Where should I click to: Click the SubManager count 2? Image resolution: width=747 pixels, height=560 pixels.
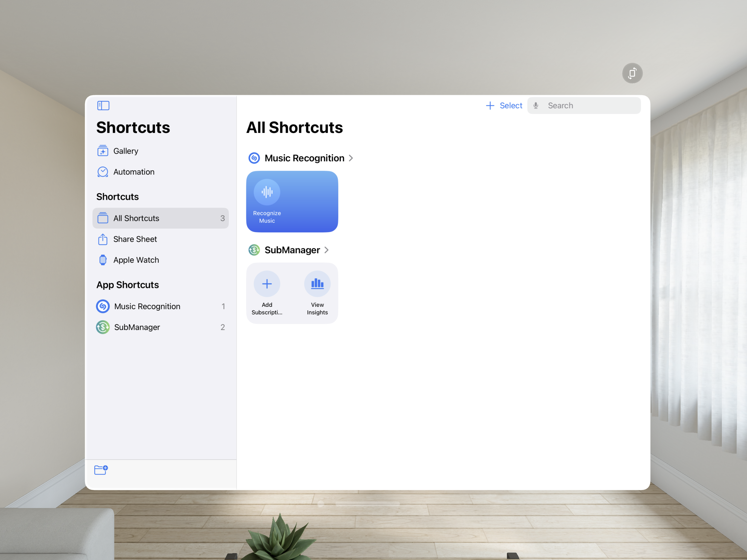(x=223, y=327)
